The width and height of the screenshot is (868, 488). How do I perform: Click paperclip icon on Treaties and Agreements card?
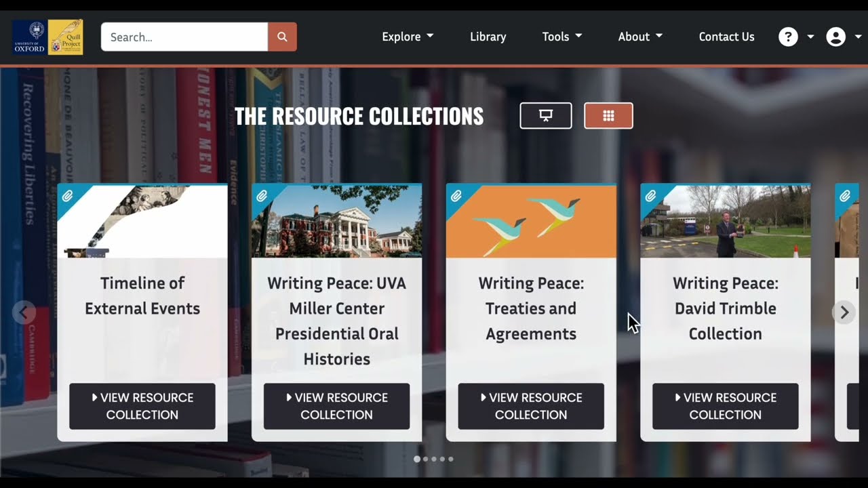point(456,197)
